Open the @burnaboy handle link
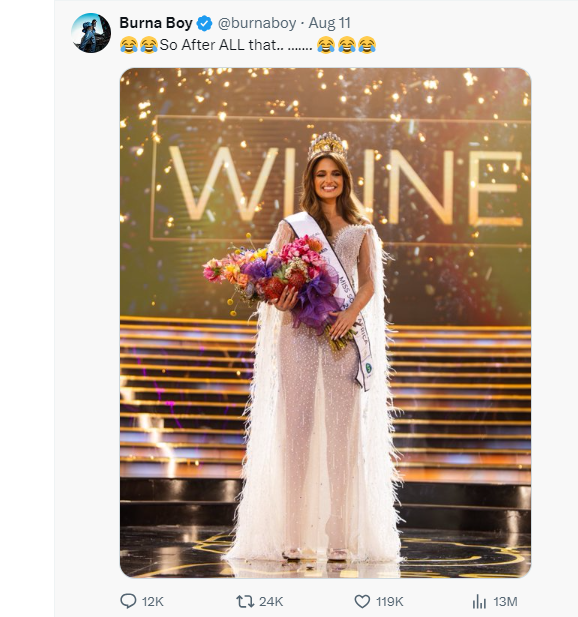The width and height of the screenshot is (578, 617). (x=257, y=23)
